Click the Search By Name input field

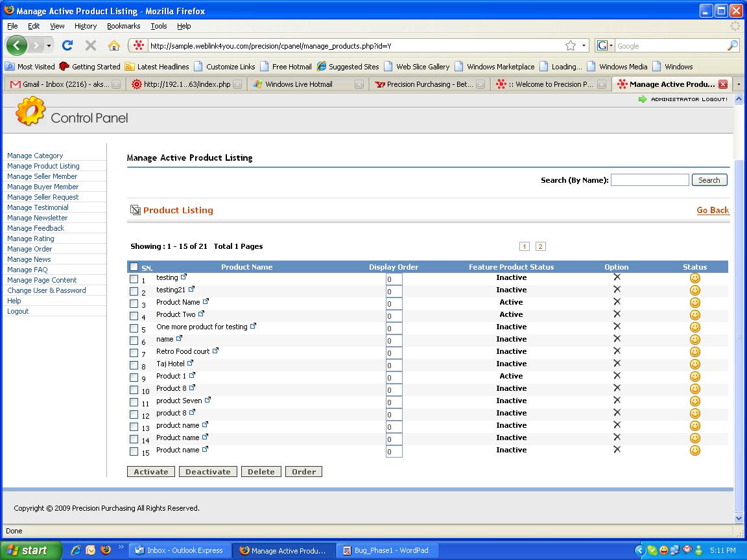(x=649, y=180)
